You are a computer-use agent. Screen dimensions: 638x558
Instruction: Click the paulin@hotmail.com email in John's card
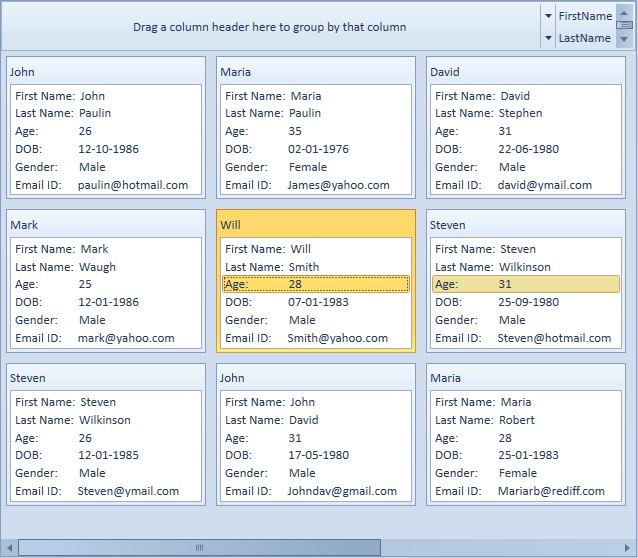pyautogui.click(x=133, y=185)
